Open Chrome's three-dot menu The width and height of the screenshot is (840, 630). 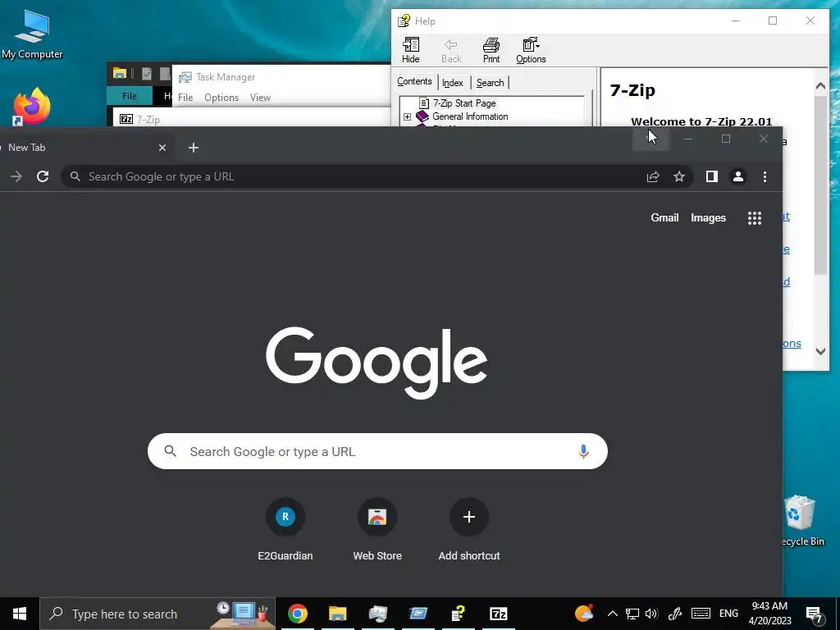[765, 176]
